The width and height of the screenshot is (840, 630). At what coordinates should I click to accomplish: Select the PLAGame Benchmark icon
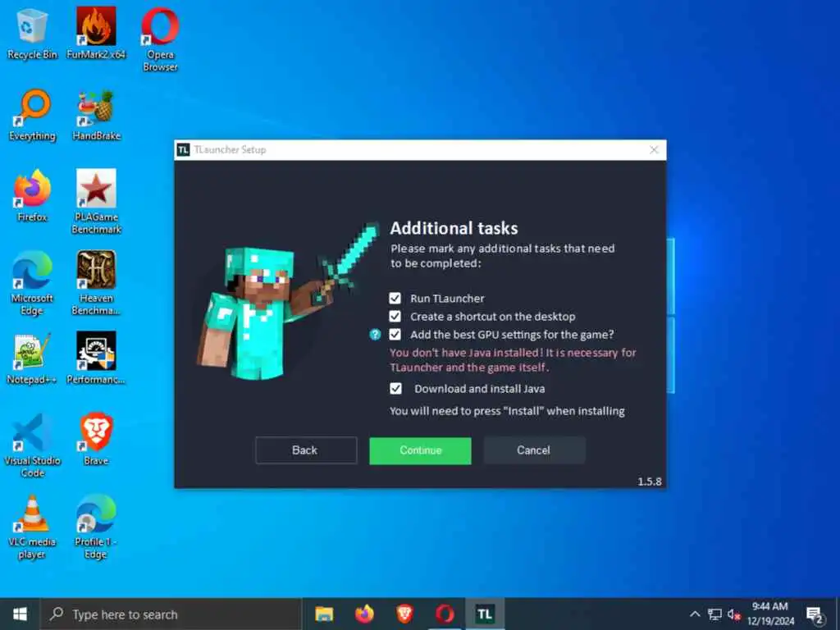click(x=97, y=202)
